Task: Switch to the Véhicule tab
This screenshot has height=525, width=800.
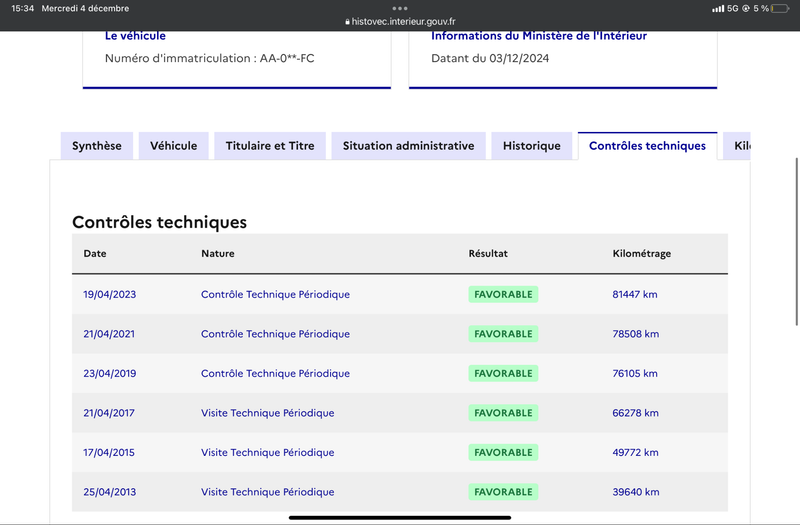Action: 173,146
